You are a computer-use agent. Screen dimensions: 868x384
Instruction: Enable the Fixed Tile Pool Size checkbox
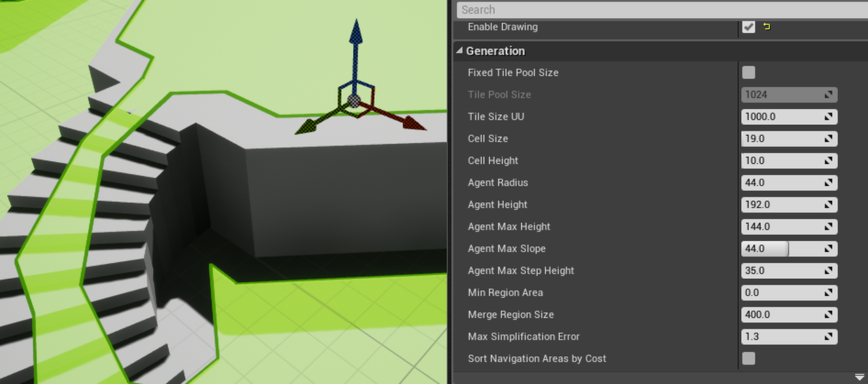click(749, 73)
